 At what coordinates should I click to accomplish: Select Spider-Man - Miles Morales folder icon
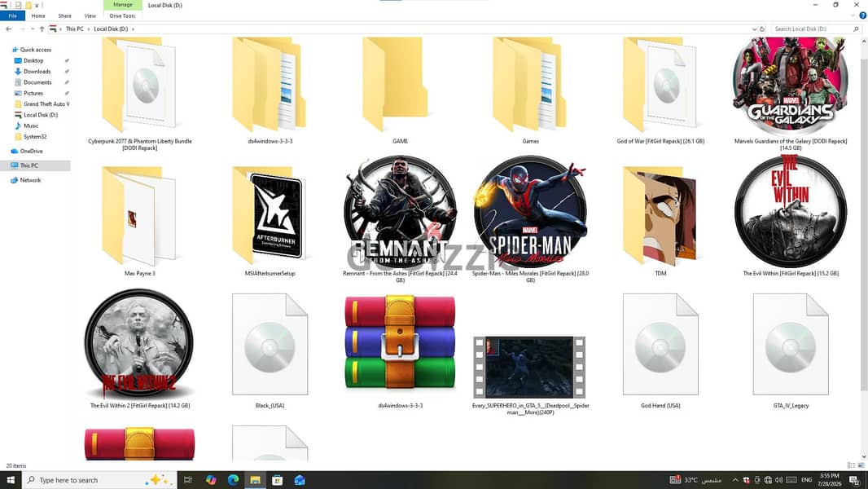pos(530,212)
